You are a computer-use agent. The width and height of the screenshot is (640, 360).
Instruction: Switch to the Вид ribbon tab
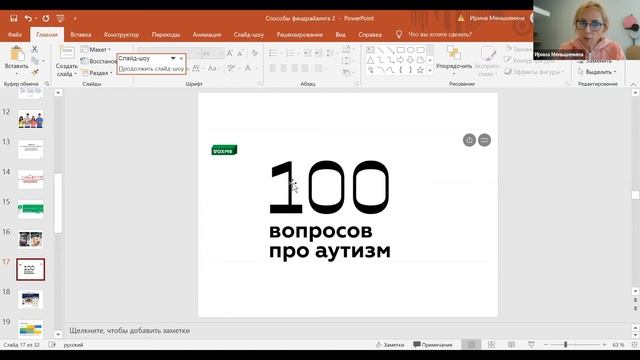point(340,35)
